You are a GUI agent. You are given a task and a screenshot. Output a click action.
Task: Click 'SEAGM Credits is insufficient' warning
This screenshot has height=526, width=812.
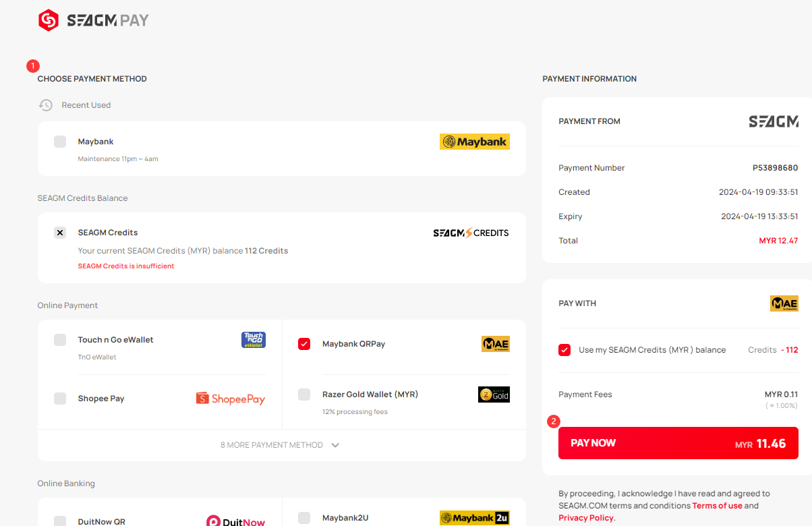pyautogui.click(x=126, y=266)
